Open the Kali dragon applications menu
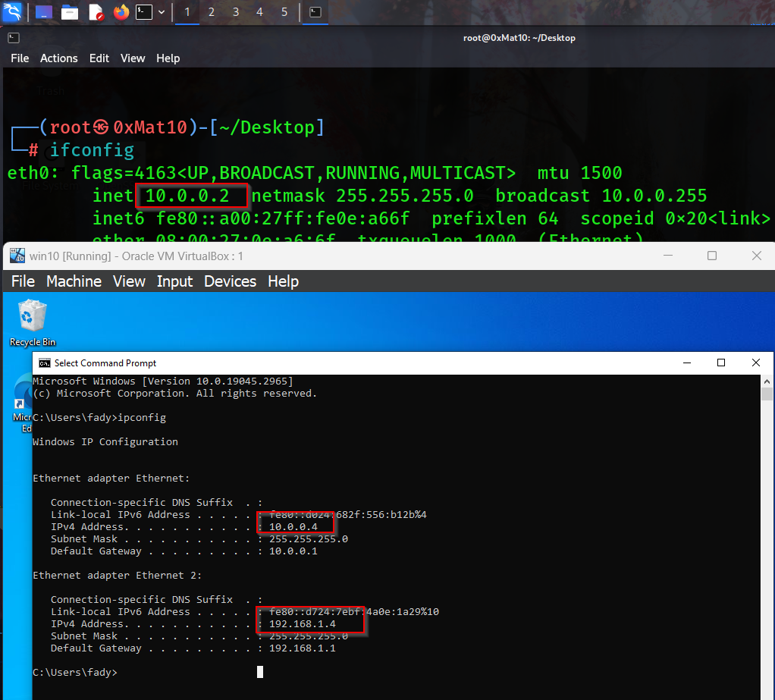Image resolution: width=775 pixels, height=700 pixels. (12, 12)
